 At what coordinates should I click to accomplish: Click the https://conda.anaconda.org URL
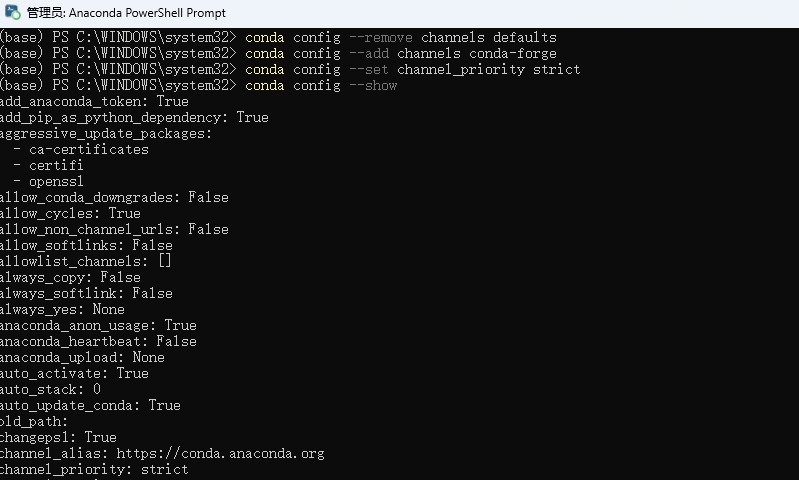[x=220, y=453]
